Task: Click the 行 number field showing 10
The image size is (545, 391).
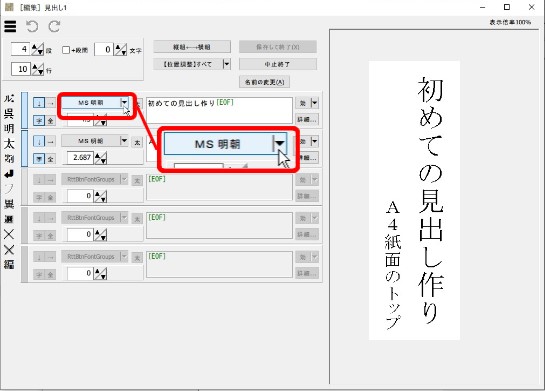Action: 20,69
